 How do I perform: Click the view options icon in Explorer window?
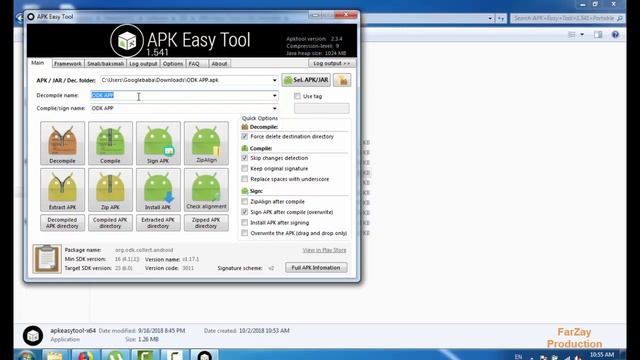572,35
